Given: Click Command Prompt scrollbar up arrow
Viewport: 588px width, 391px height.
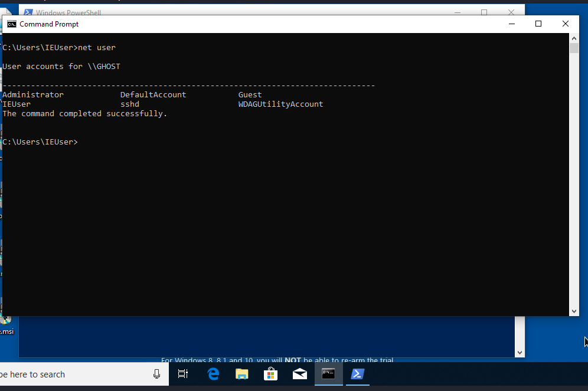Looking at the screenshot, I should coord(574,38).
